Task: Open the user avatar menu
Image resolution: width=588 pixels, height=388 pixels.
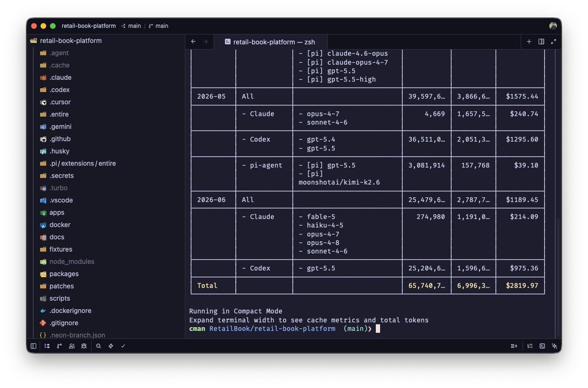Action: pos(553,26)
